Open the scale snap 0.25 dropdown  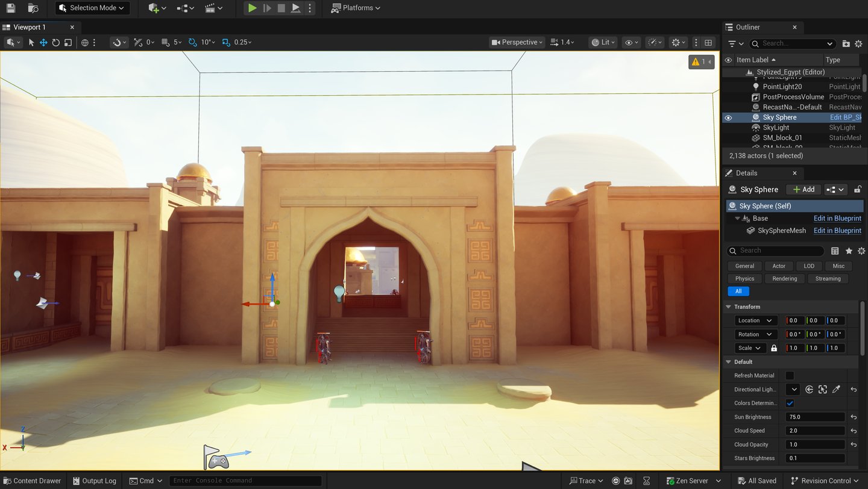tap(243, 42)
